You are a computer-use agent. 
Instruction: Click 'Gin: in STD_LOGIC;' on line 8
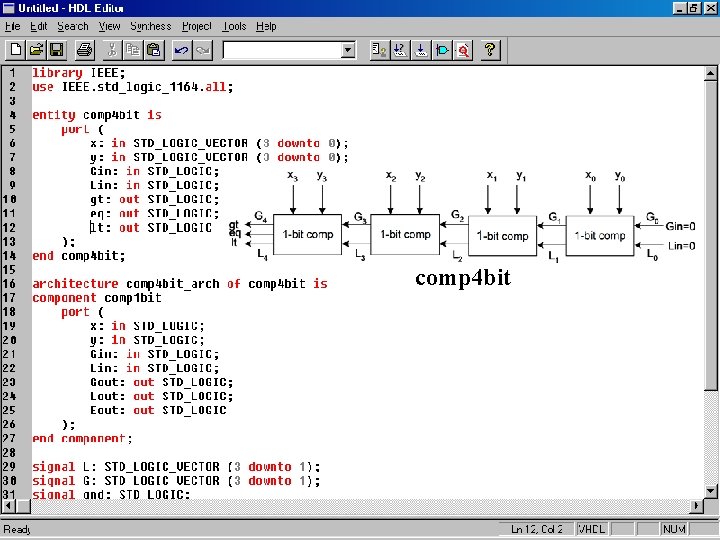click(x=155, y=171)
